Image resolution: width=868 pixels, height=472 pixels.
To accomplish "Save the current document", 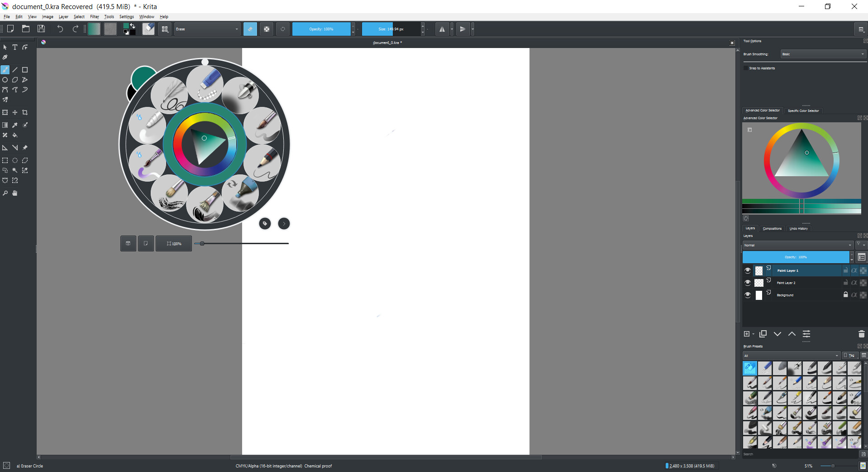I will (x=41, y=29).
